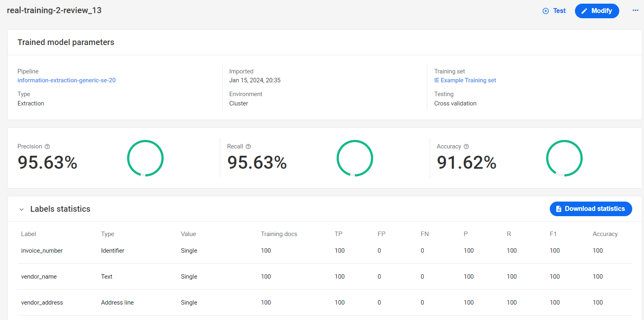
Task: Select the invoice_number label row
Action: (x=325, y=251)
